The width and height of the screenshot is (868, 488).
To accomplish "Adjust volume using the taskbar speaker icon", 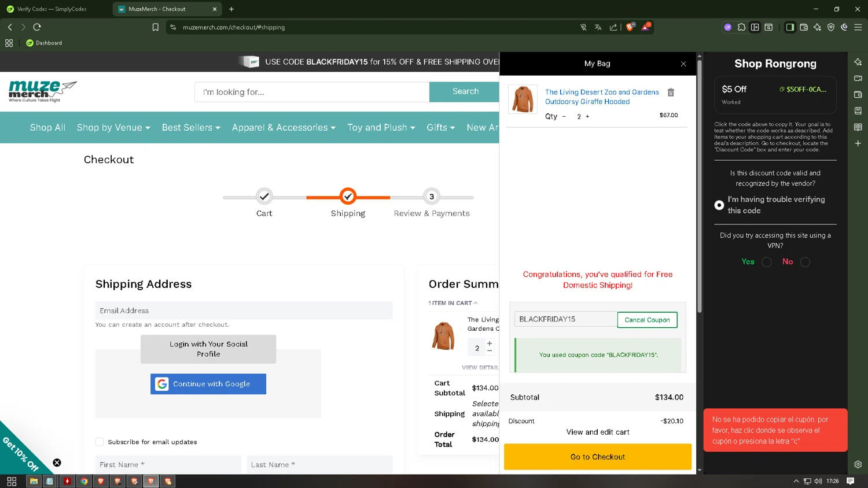I will pos(818,481).
